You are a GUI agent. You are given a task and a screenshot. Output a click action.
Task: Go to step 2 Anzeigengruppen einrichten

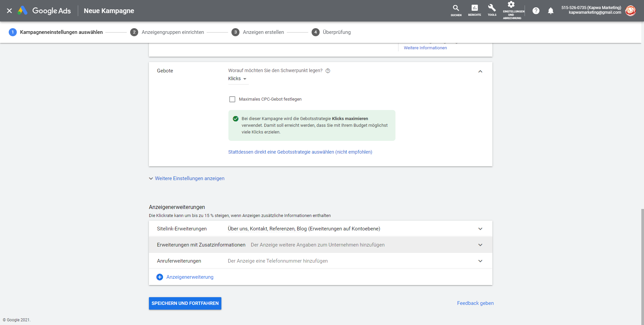click(x=167, y=32)
